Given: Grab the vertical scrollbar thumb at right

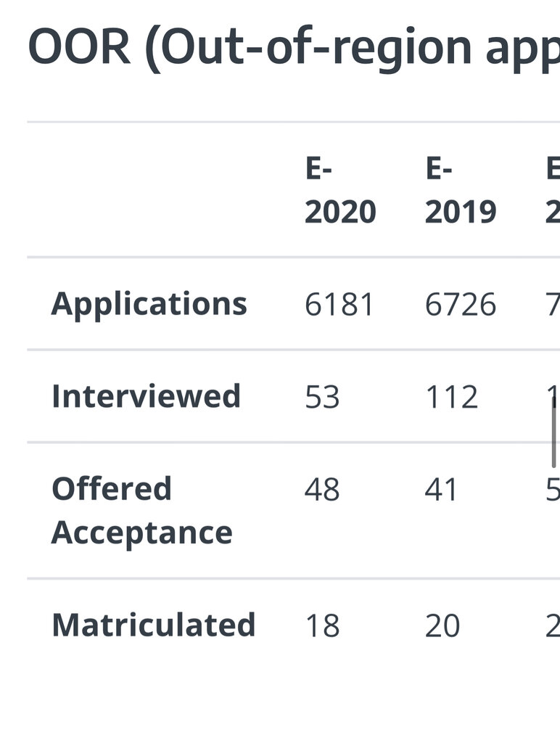Looking at the screenshot, I should click(x=553, y=431).
